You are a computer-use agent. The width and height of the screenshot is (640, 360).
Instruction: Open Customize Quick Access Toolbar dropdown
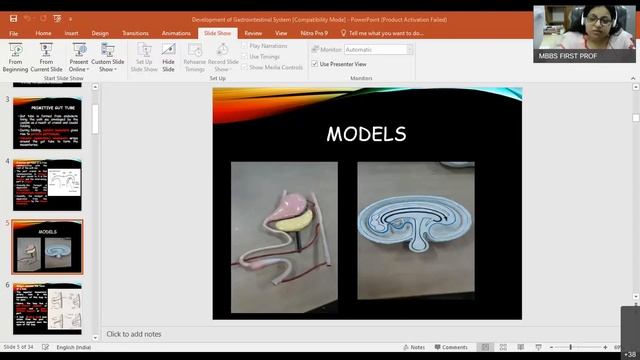click(70, 19)
